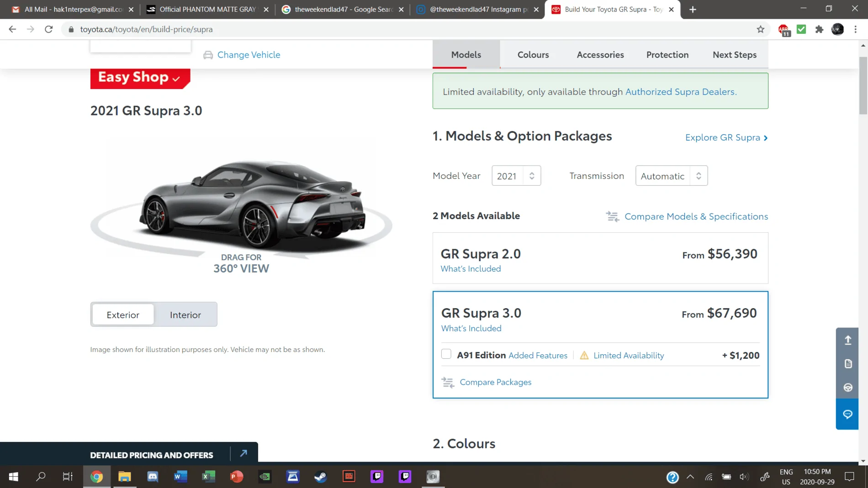Click the compare packages sliders icon

448,382
